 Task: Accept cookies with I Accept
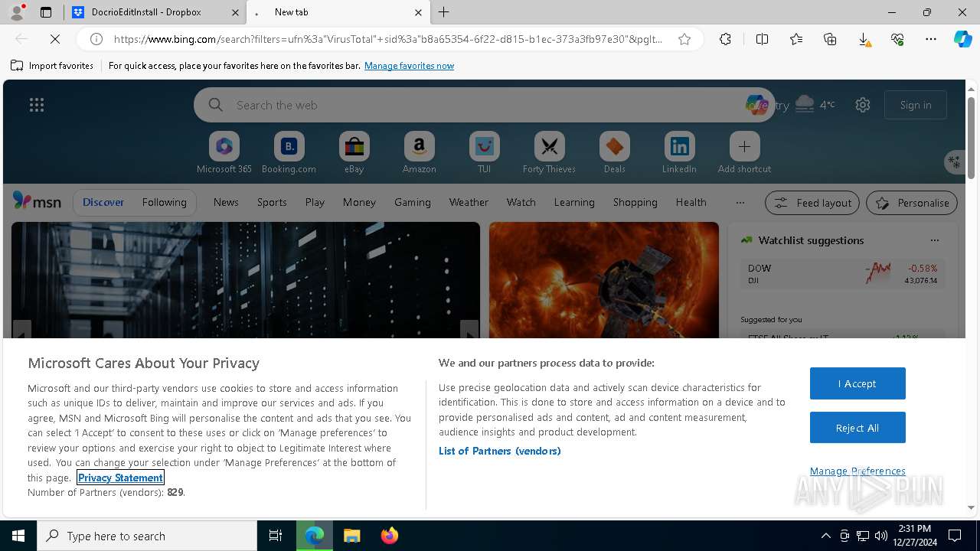click(x=857, y=383)
